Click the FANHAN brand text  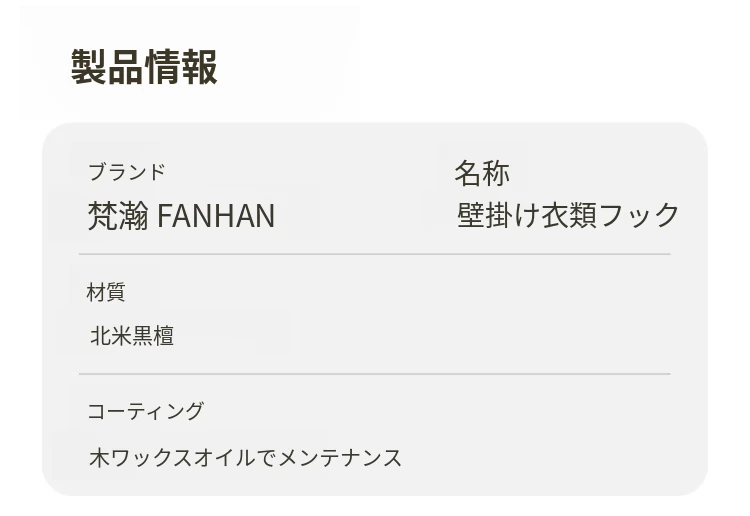pos(216,216)
